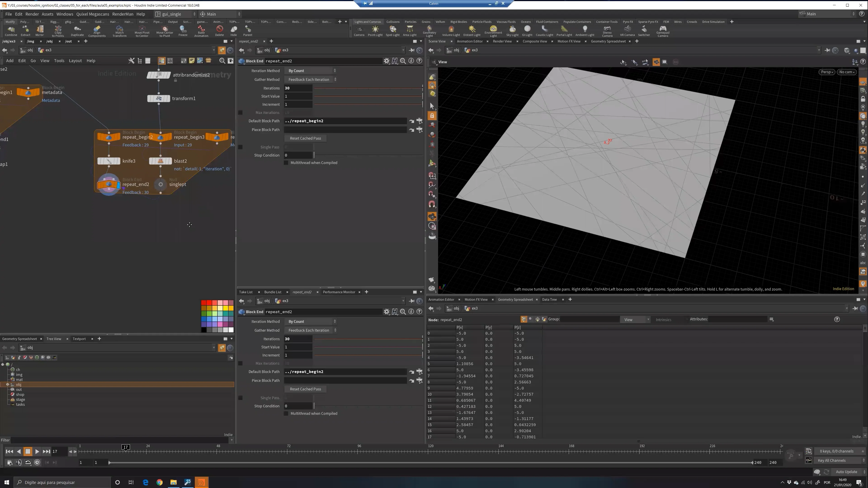Image resolution: width=868 pixels, height=488 pixels.
Task: Click the Gamepad Camera shelf tool
Action: click(663, 31)
